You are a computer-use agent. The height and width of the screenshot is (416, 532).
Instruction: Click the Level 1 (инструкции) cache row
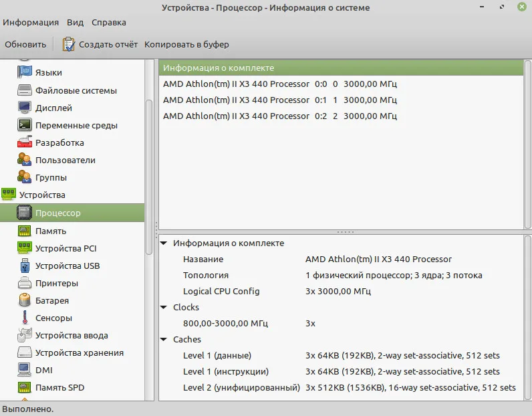(341, 371)
